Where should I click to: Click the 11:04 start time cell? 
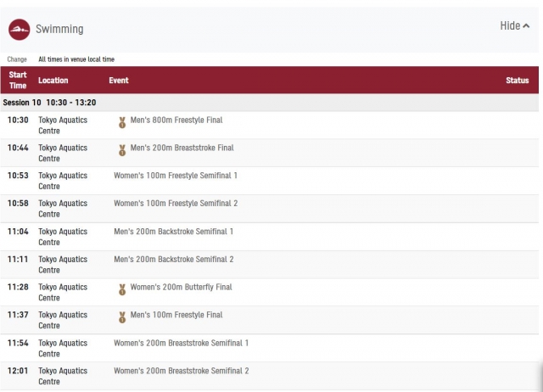coord(18,232)
